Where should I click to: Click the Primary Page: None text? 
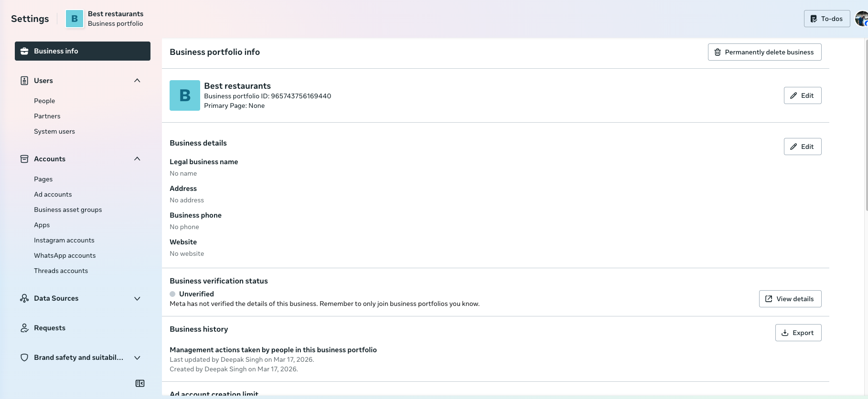coord(235,105)
